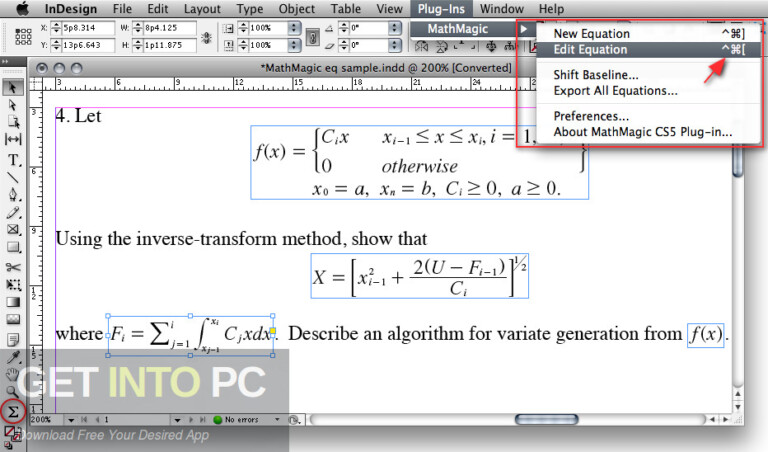Open the scale Y percentage dropdown
The height and width of the screenshot is (452, 768).
(x=294, y=45)
